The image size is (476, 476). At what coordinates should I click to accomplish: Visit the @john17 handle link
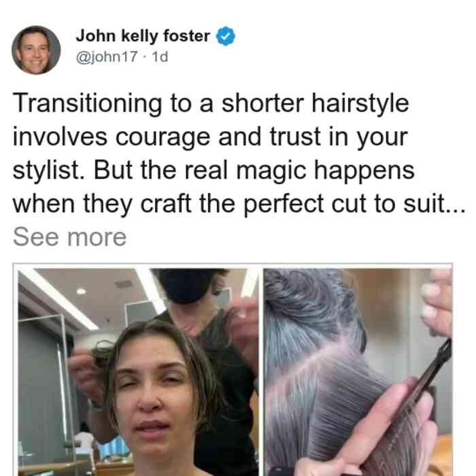[107, 56]
